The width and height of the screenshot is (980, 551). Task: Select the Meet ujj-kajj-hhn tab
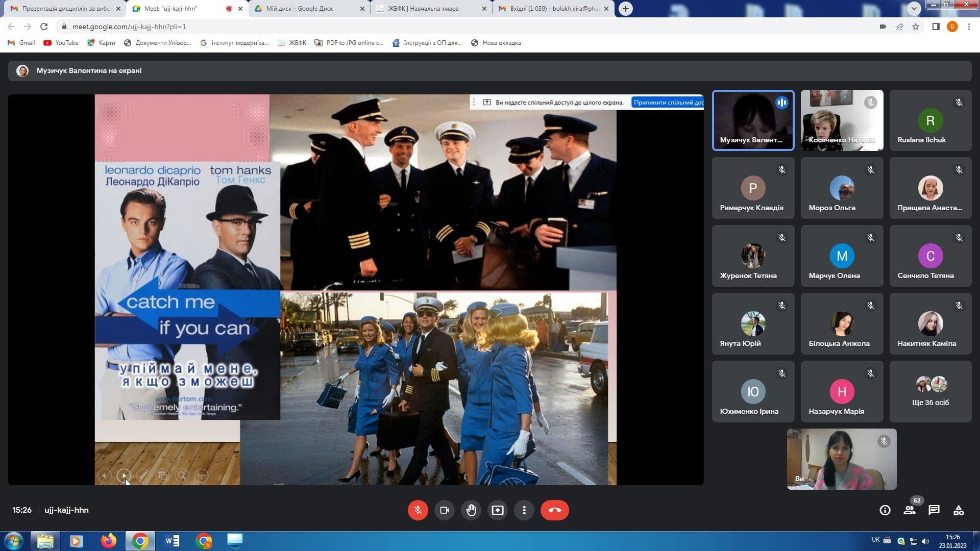187,9
